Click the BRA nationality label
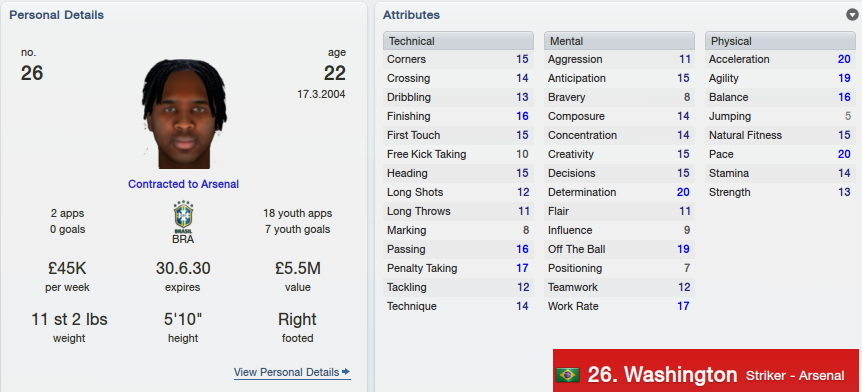 point(183,240)
